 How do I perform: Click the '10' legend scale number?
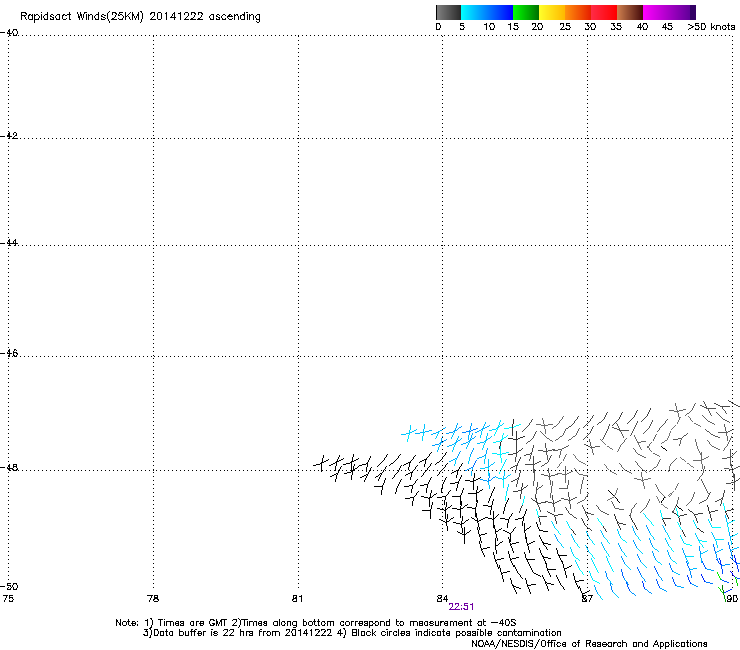coord(489,27)
